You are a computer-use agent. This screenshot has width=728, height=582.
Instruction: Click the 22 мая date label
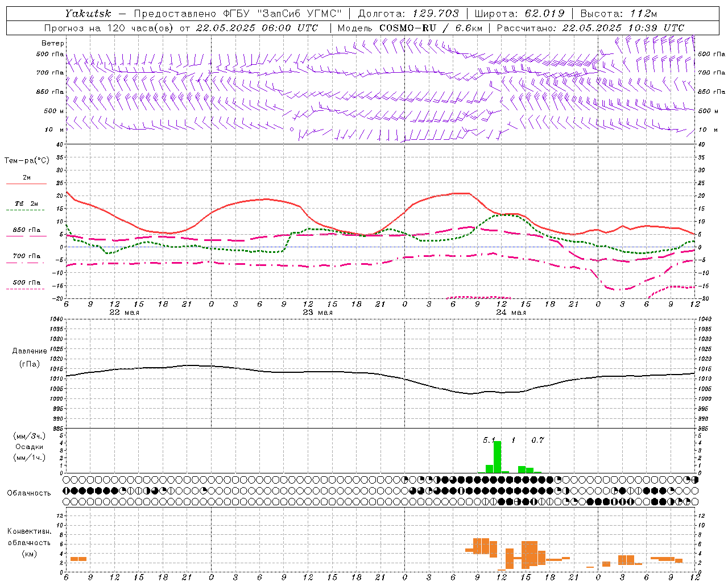124,313
